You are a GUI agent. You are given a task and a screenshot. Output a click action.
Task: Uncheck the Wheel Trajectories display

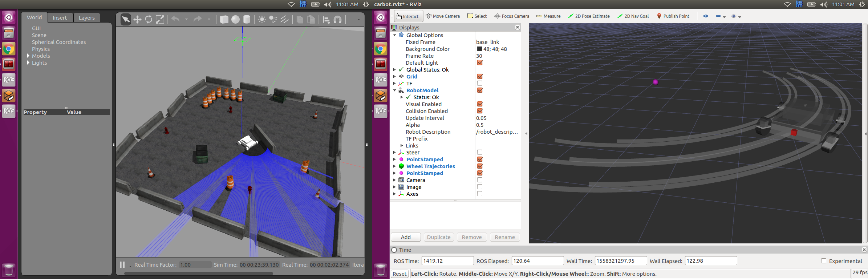pyautogui.click(x=479, y=166)
